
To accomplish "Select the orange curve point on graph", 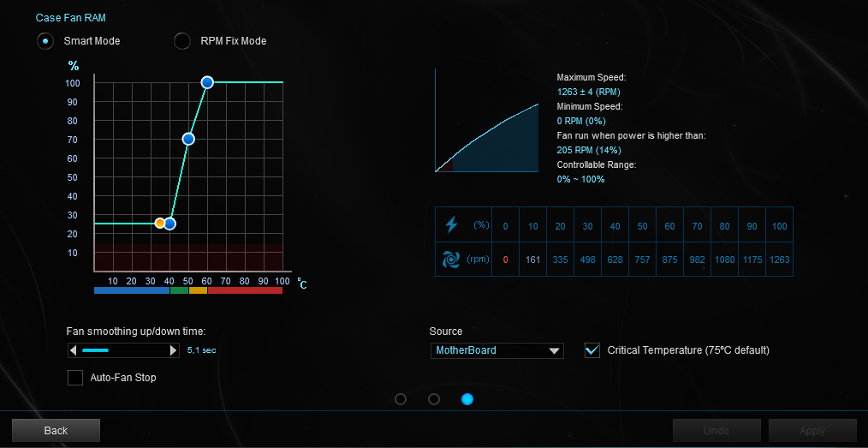I will (x=160, y=223).
